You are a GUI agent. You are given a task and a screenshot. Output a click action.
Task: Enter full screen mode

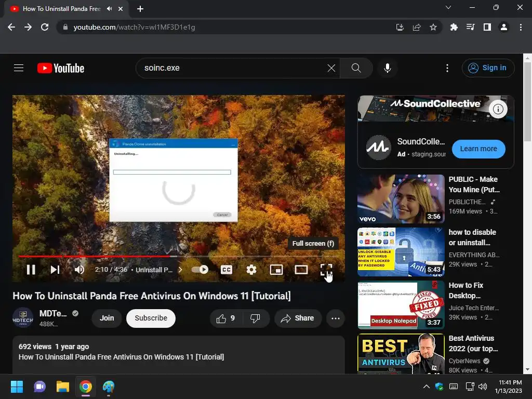[x=326, y=270]
